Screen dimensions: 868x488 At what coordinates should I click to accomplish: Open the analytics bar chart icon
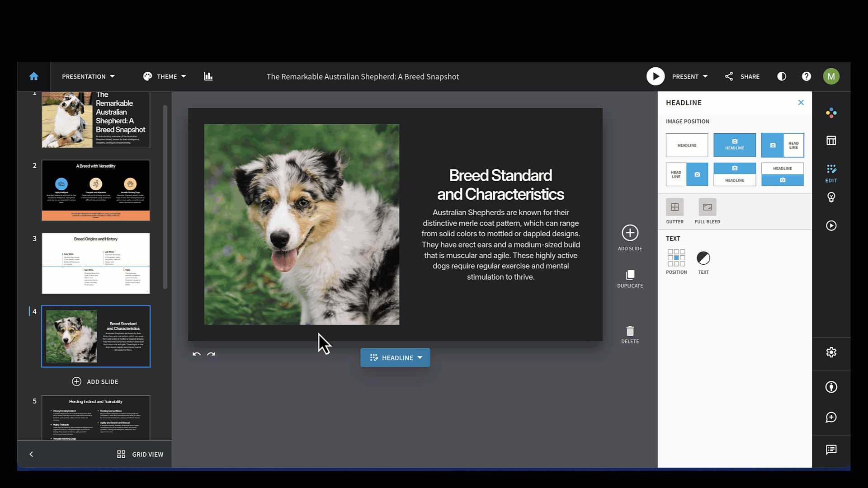coord(208,76)
